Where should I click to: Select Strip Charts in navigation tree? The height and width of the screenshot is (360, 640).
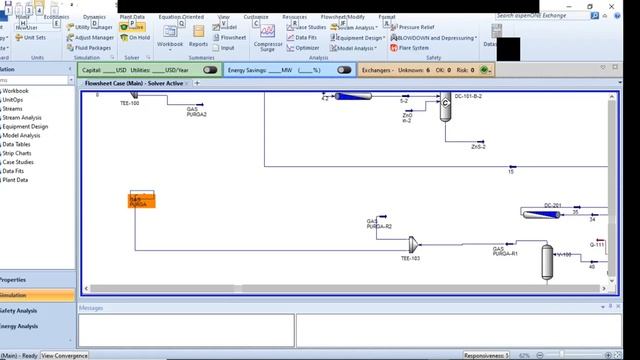point(17,153)
